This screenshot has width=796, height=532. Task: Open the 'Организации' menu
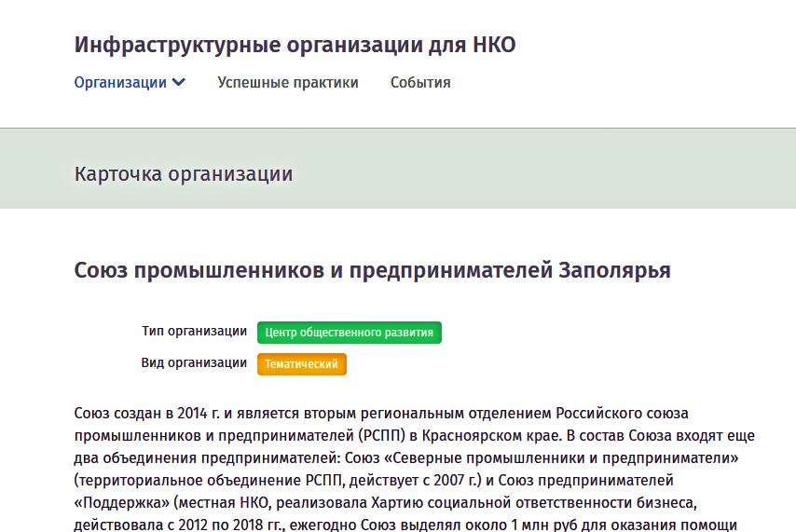(120, 82)
